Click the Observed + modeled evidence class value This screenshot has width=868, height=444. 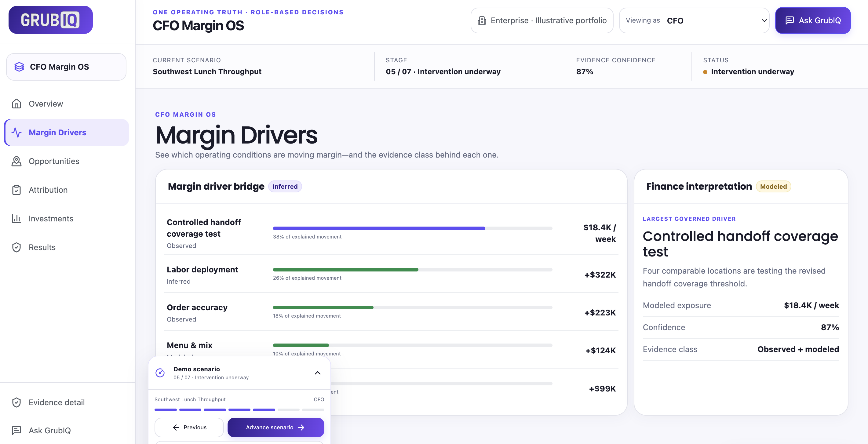[x=798, y=349]
